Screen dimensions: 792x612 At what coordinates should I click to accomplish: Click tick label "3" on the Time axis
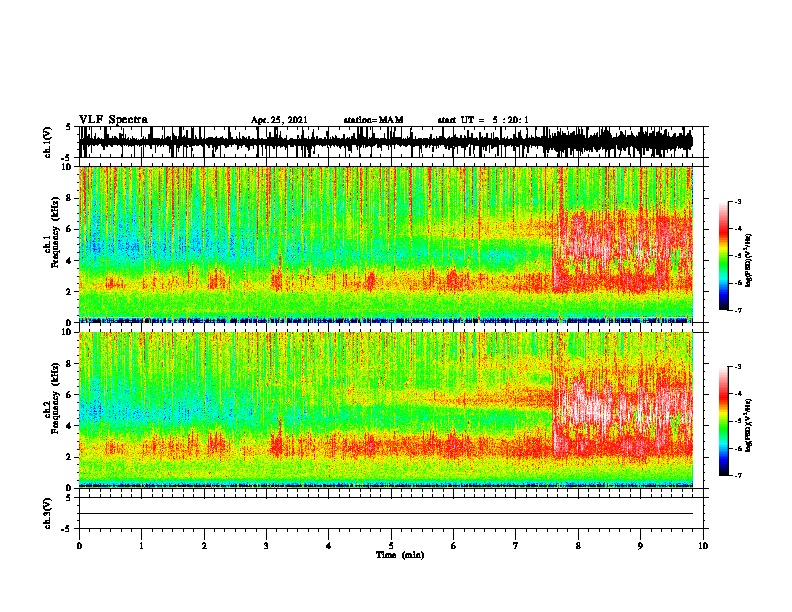[266, 546]
